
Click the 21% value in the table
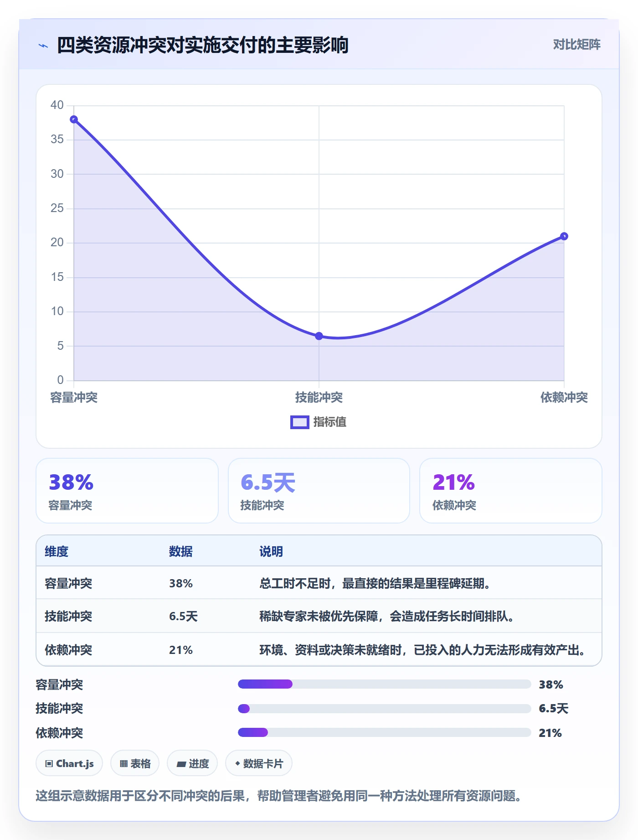pos(181,650)
